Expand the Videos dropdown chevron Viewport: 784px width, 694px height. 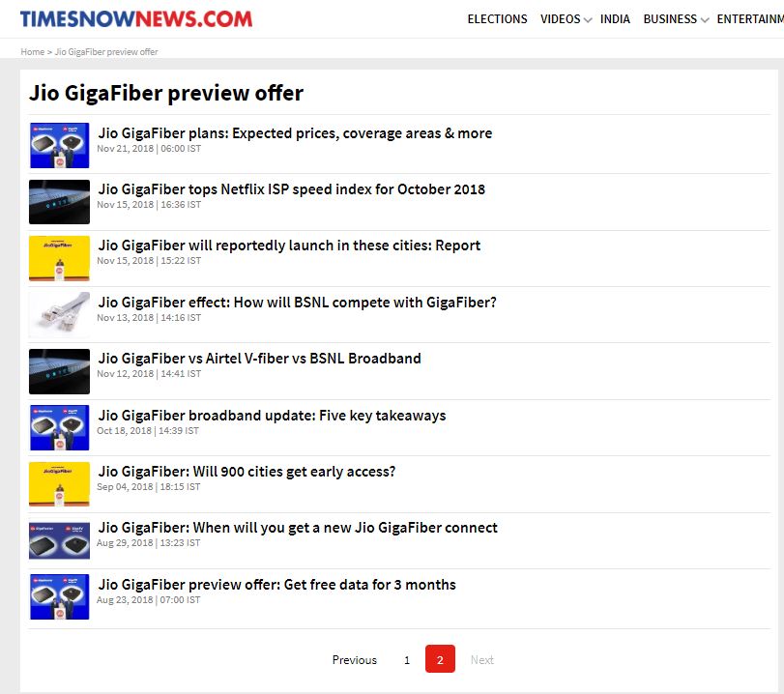pos(588,20)
